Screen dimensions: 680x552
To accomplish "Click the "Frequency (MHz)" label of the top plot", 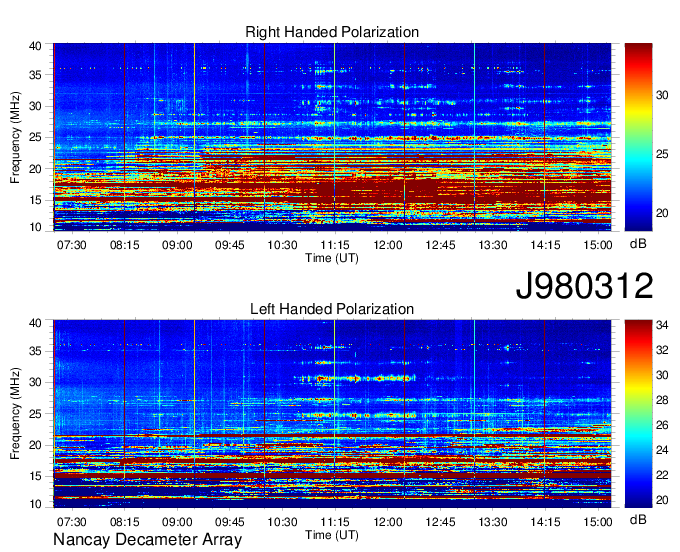I will point(15,137).
